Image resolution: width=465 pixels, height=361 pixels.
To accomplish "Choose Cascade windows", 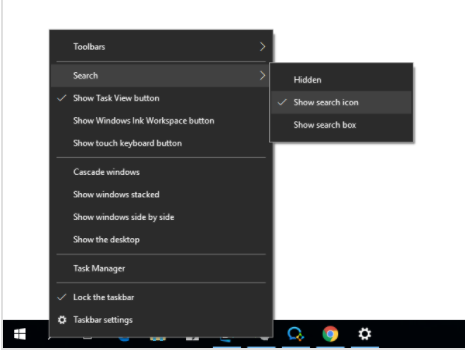I will 161,172.
